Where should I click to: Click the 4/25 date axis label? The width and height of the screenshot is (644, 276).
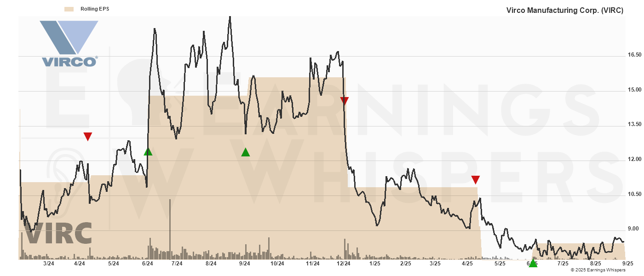click(467, 264)
